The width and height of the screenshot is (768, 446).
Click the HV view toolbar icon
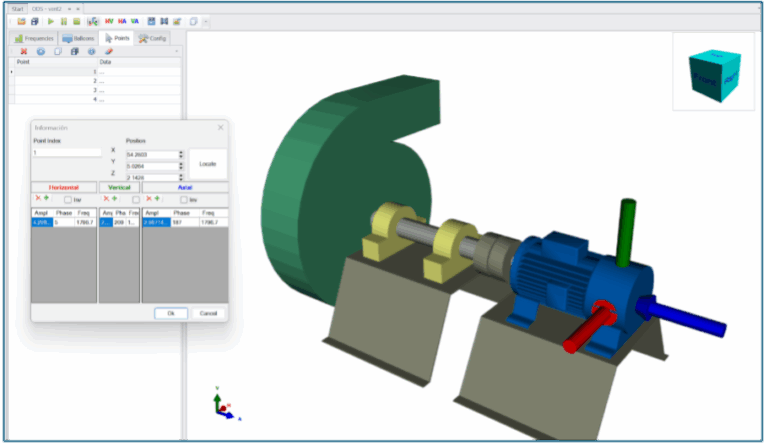[109, 21]
